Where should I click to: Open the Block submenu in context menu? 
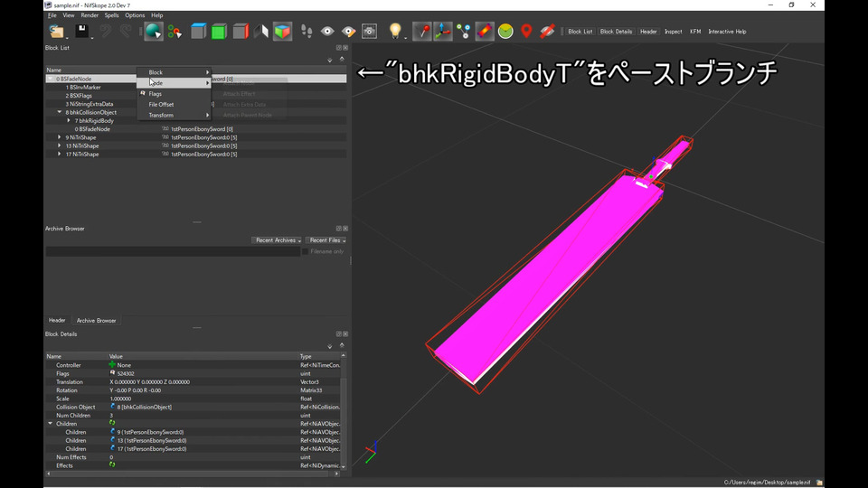[174, 72]
